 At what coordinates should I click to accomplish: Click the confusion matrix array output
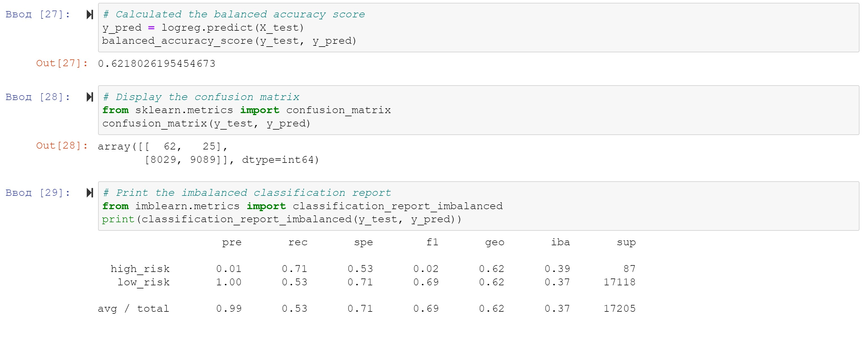(208, 153)
